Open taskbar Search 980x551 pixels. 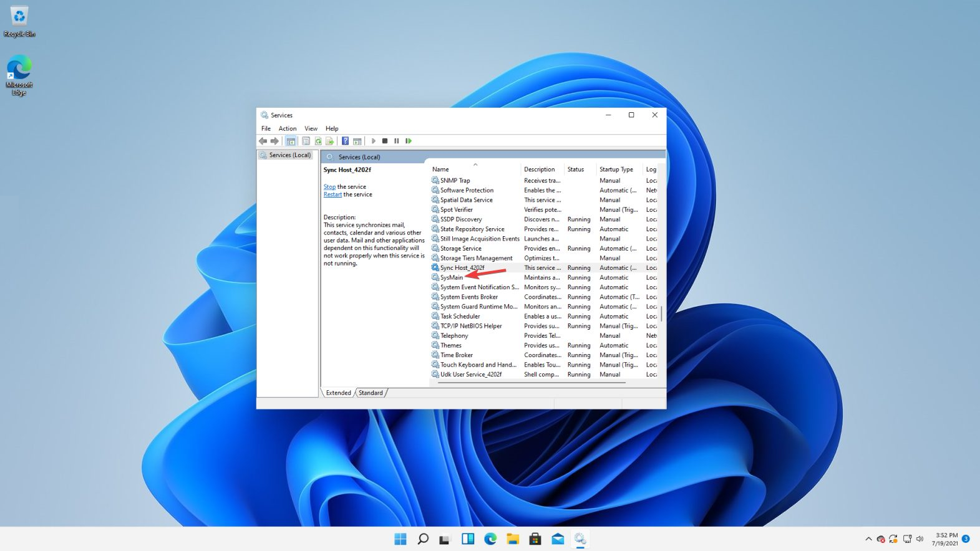tap(423, 539)
